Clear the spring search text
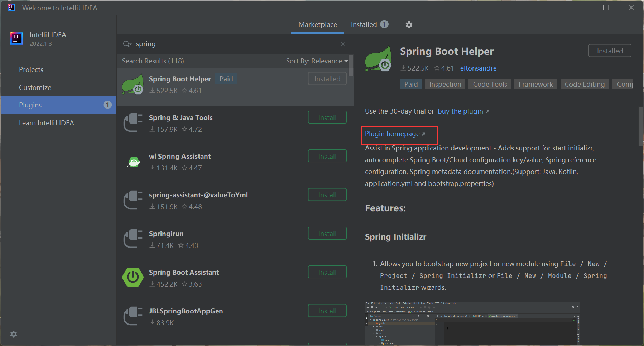Image resolution: width=644 pixels, height=346 pixels. point(343,44)
